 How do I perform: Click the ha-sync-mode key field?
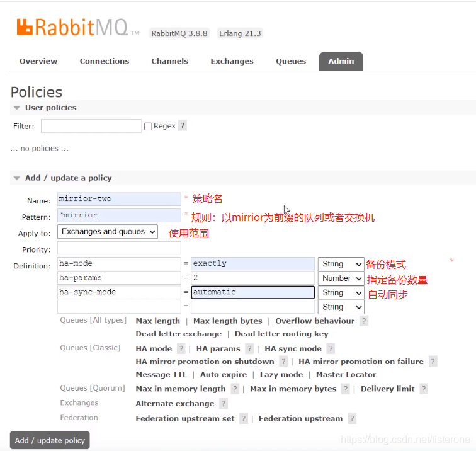(119, 292)
